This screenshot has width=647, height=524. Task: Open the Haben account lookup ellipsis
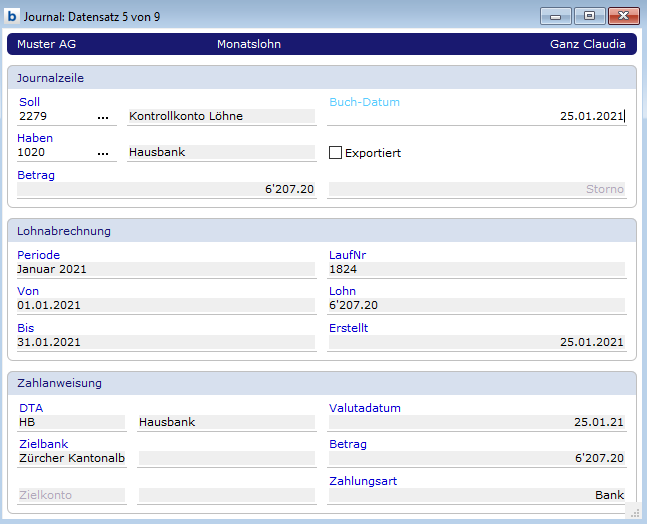pos(103,154)
